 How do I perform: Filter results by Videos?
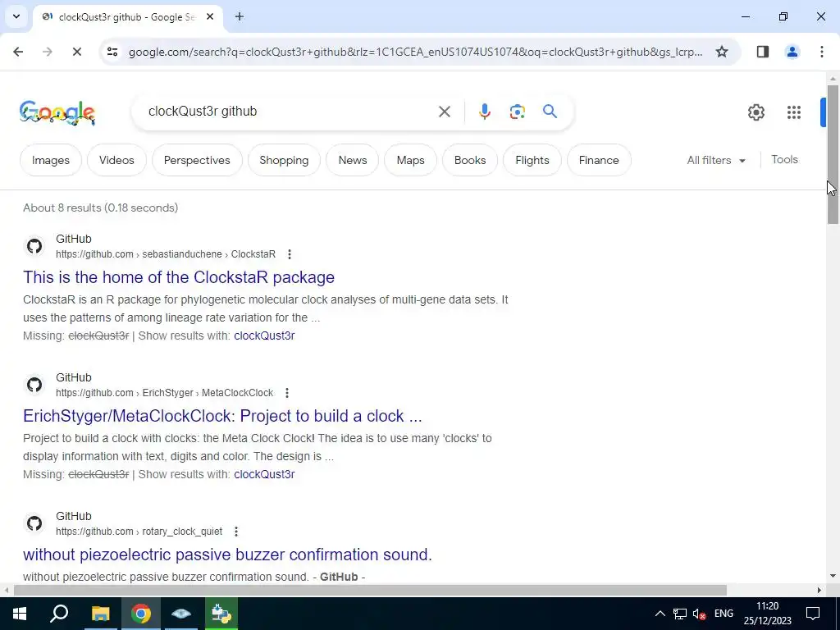(x=116, y=160)
